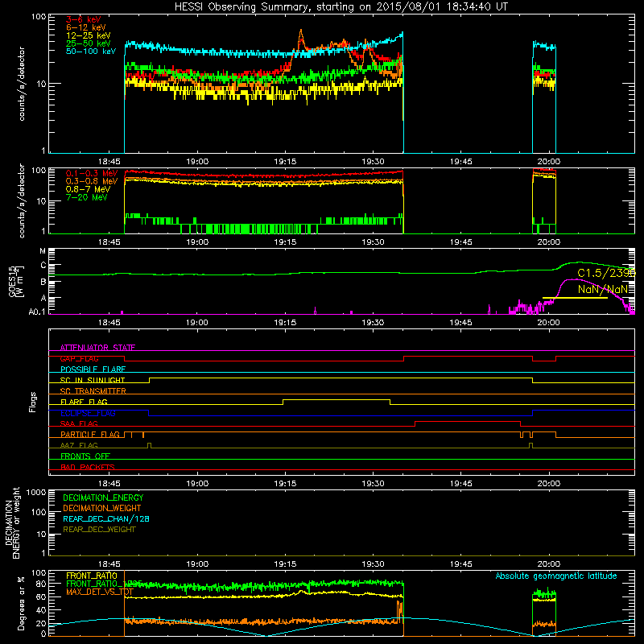Click the yellow flare duration bar in GOES panel
The height and width of the screenshot is (644, 644).
575,298
